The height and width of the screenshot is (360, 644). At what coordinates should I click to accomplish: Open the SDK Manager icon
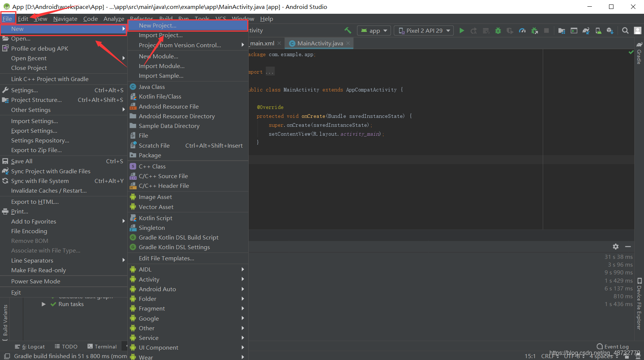click(x=610, y=30)
